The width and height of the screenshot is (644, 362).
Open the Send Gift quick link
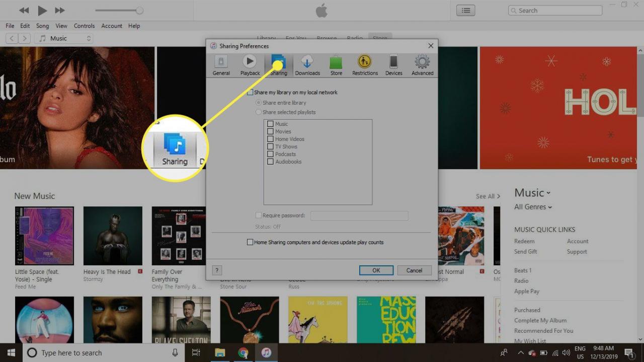click(x=526, y=252)
